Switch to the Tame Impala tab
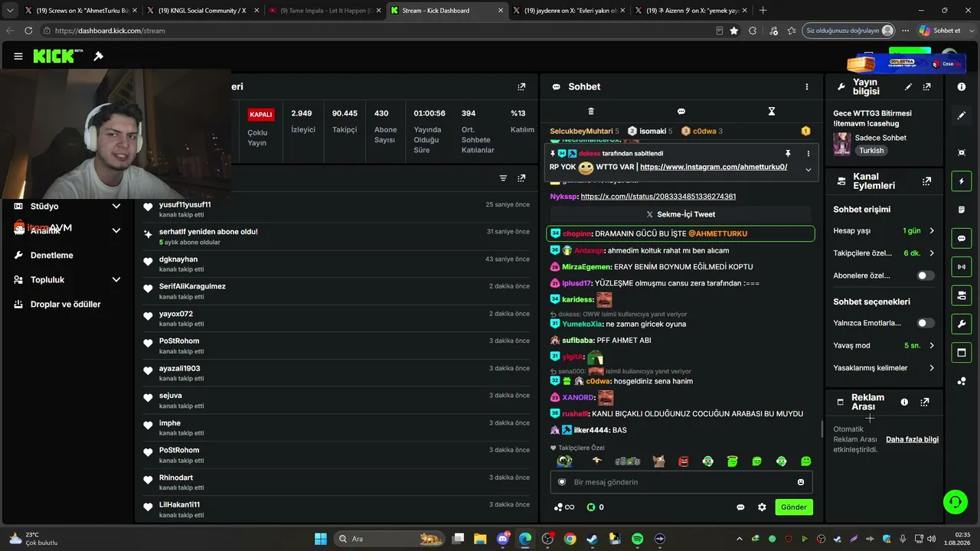 (325, 11)
